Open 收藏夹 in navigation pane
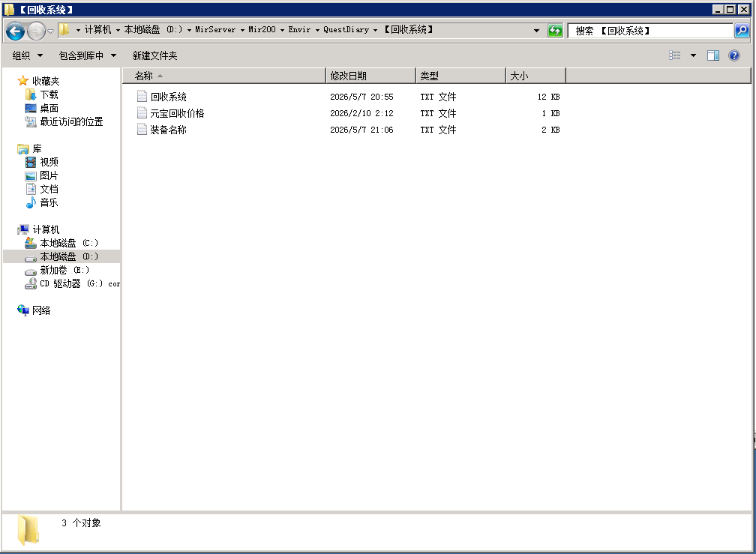Screen dimensions: 756x554 tap(46, 81)
